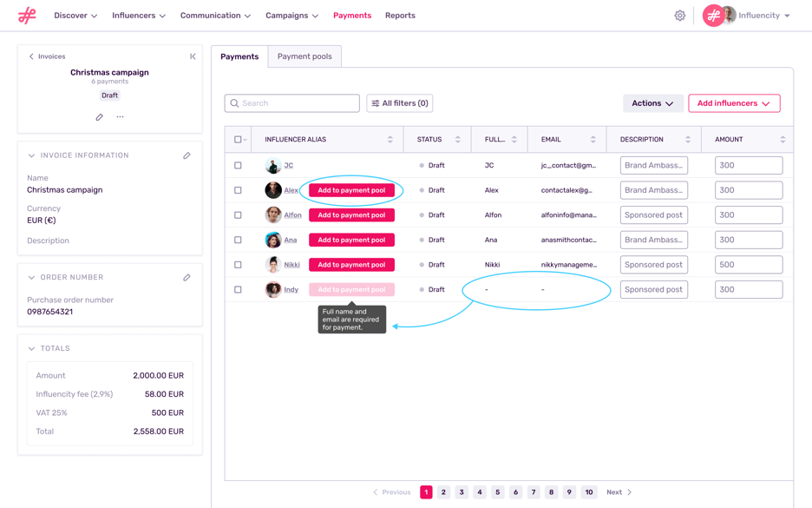Open the Actions dropdown

click(x=652, y=102)
